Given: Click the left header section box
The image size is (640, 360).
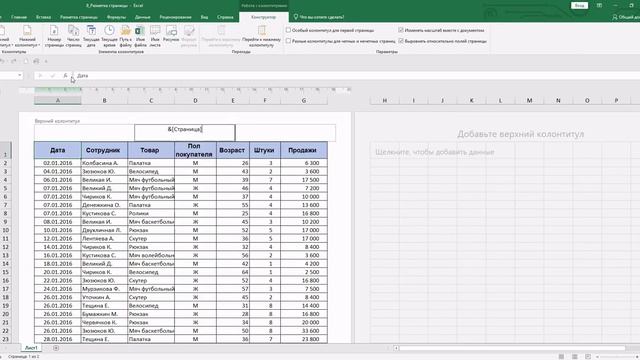Looking at the screenshot, I should [x=84, y=133].
